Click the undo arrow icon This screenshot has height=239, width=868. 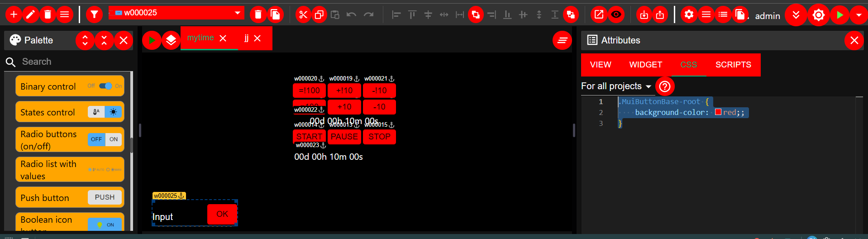click(x=351, y=14)
